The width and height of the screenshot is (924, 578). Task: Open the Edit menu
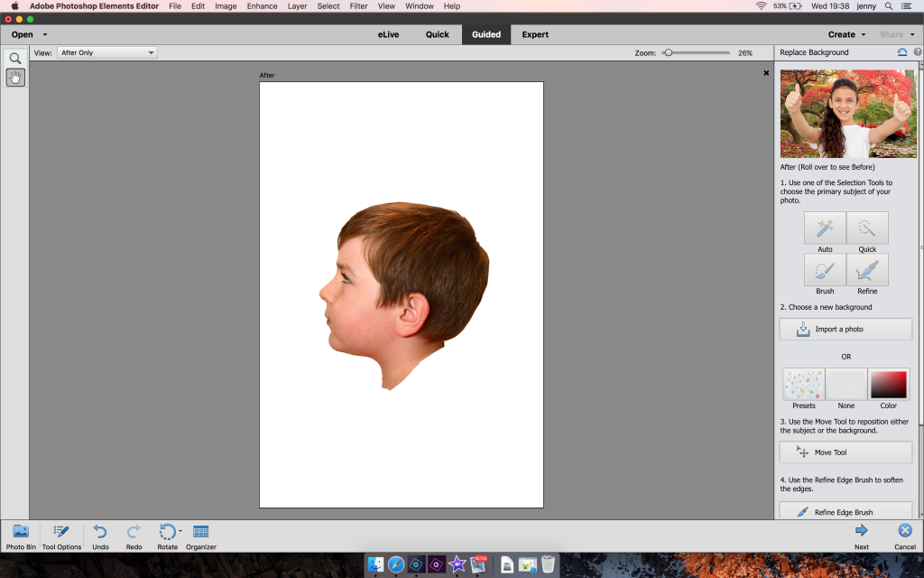click(x=198, y=6)
